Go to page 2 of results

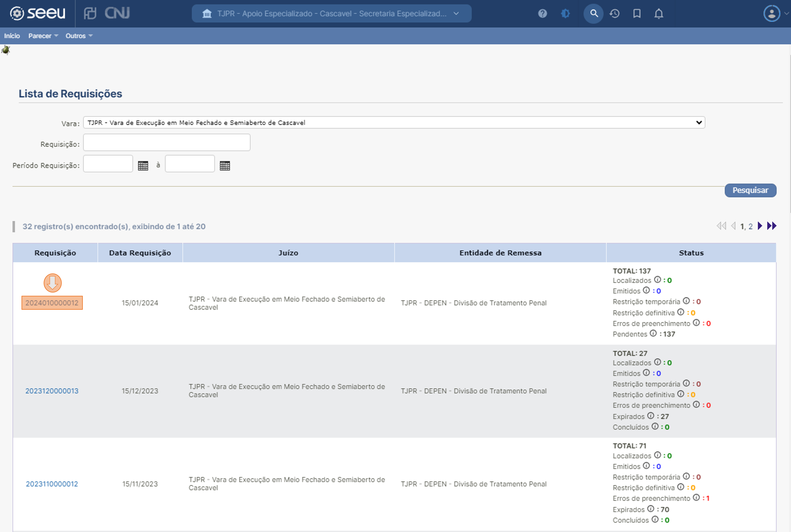click(x=751, y=226)
